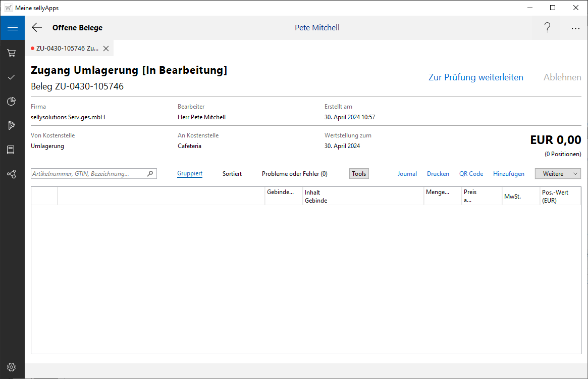This screenshot has height=379, width=588.
Task: Open the share connections sidebar icon
Action: 12,174
